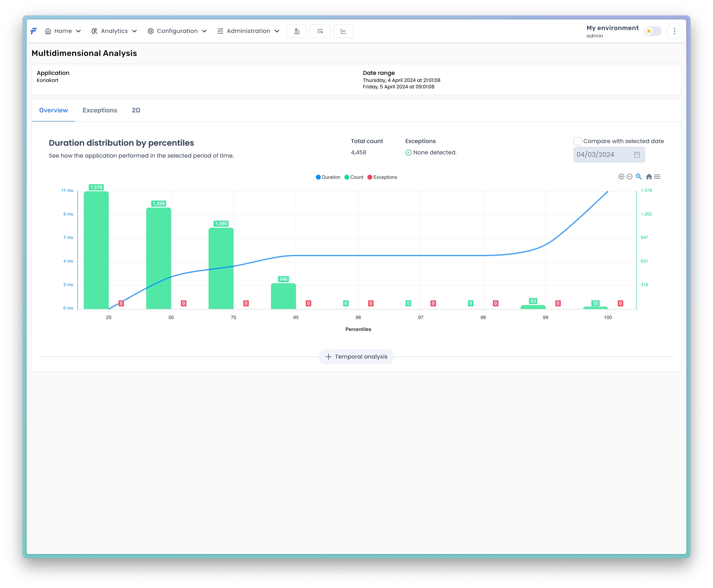Viewport: 713px width, 588px height.
Task: Open the list search toolbar icon
Action: tap(320, 31)
